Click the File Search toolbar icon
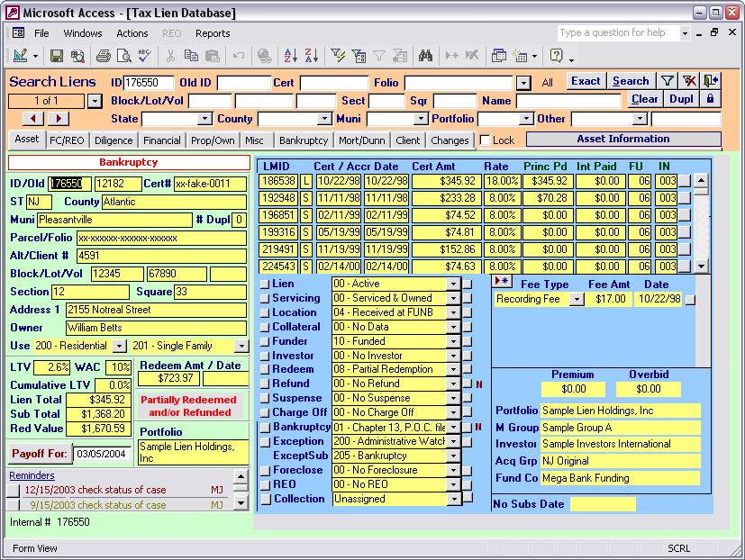This screenshot has height=560, width=745. point(77,56)
